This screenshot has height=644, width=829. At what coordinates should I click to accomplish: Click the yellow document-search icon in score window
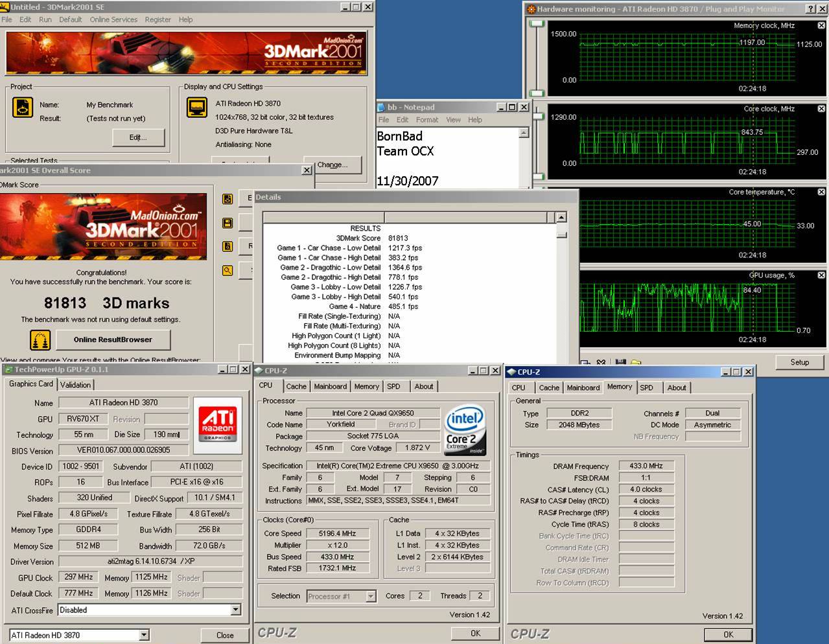click(x=228, y=246)
